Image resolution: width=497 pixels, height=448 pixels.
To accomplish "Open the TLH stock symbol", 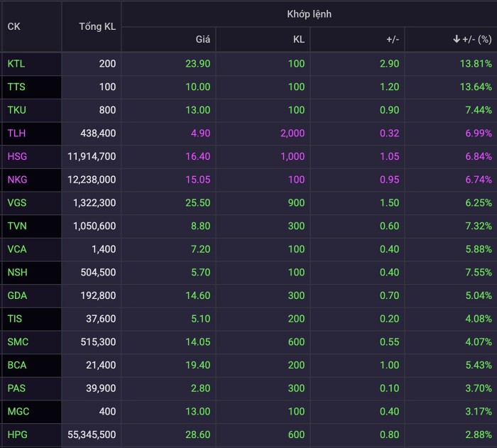I will (x=16, y=133).
